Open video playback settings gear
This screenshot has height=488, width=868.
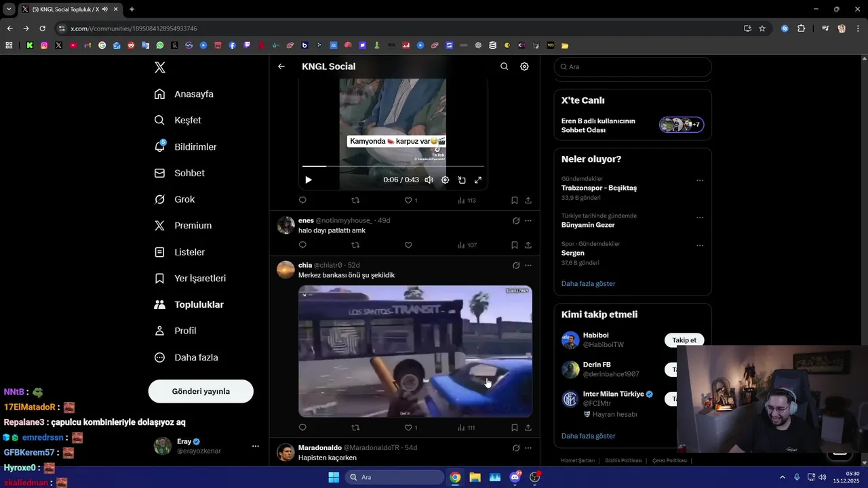tap(445, 180)
